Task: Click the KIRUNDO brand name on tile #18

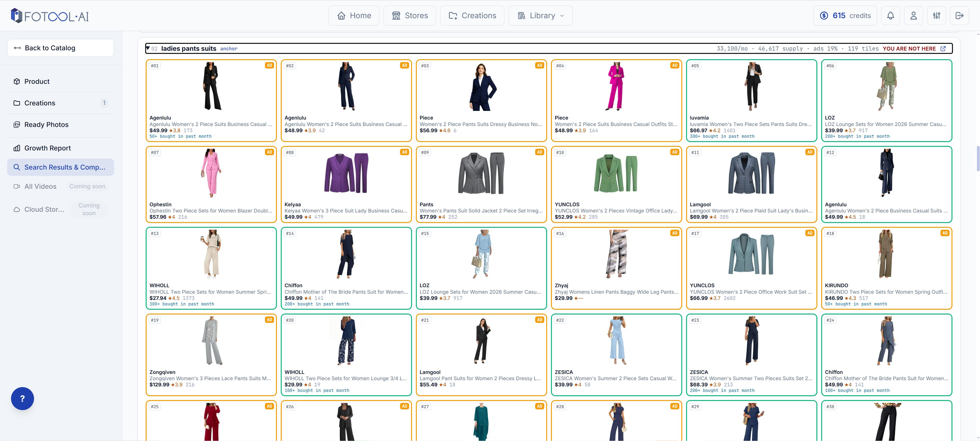Action: 836,285
